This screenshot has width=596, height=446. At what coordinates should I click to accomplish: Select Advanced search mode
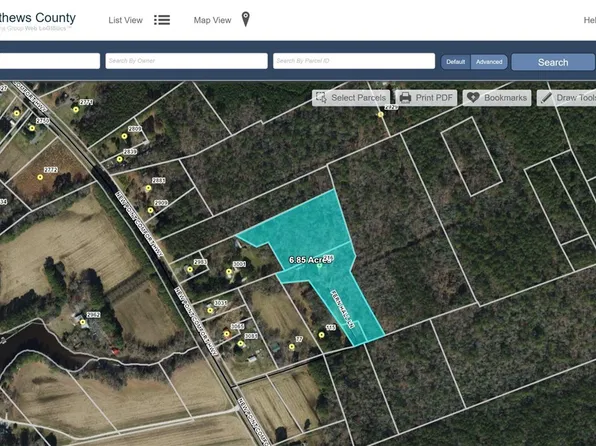pos(489,62)
